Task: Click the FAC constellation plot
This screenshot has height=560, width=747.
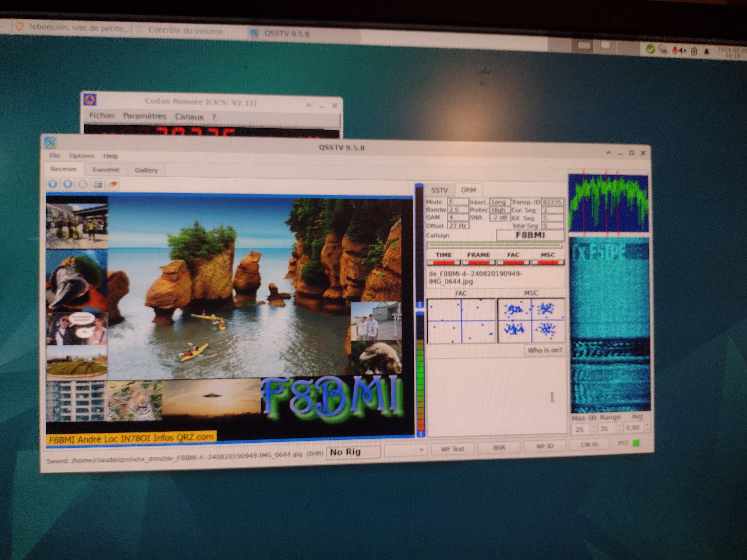Action: (461, 321)
